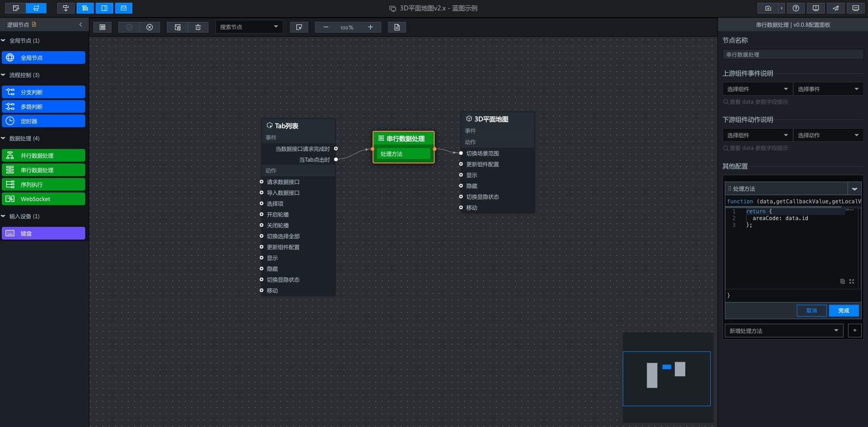Collapse the 全局节点 (1) group
Screen dimensions: 868x427
tap(3, 40)
